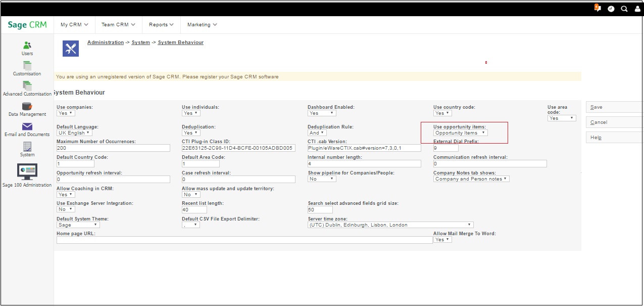Open the Use individuals dropdown
644x307 pixels.
click(191, 113)
